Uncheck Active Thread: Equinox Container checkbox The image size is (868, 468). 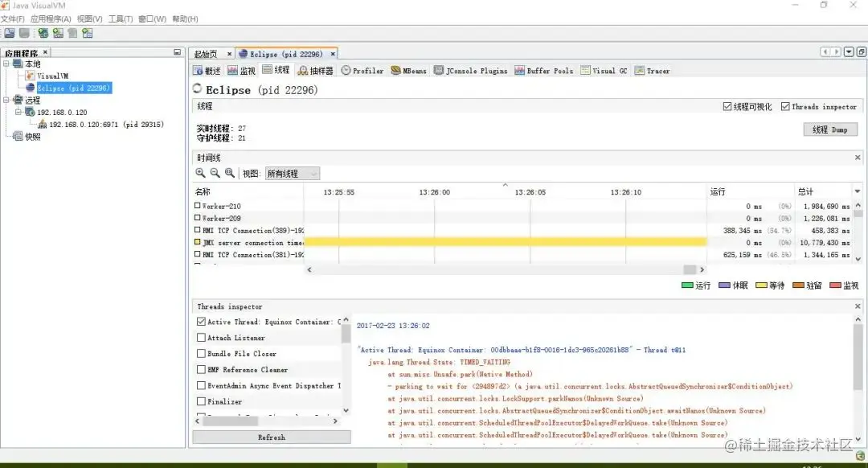pos(202,321)
